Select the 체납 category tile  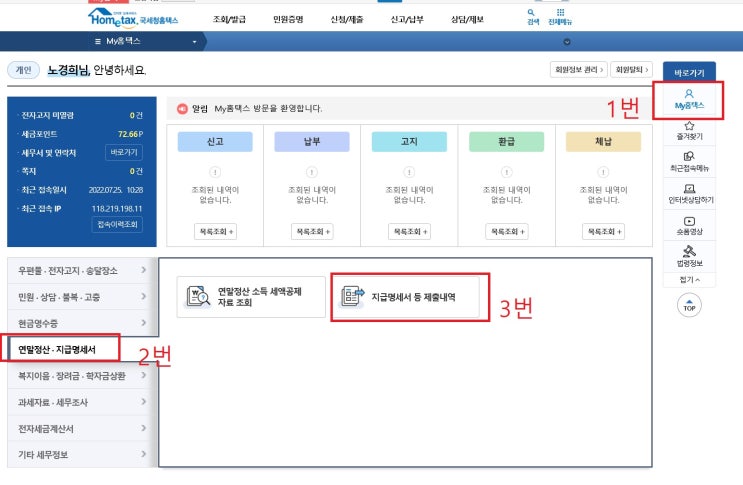(603, 142)
